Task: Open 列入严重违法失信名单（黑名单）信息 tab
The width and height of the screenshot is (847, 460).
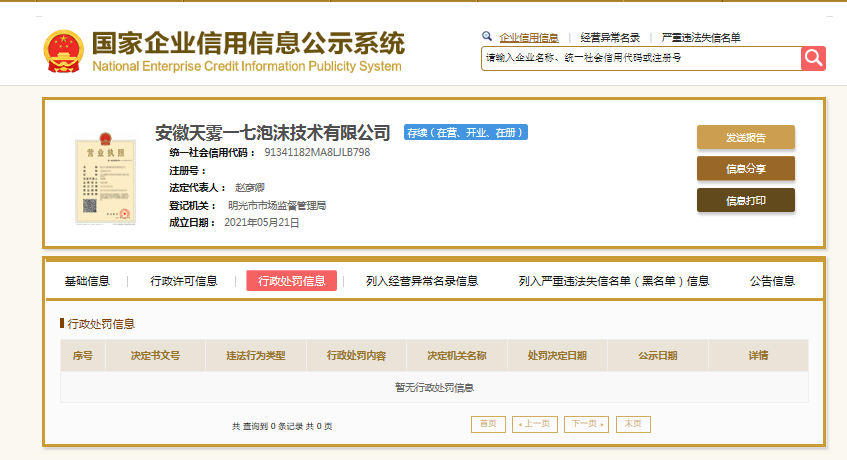Action: click(x=614, y=281)
